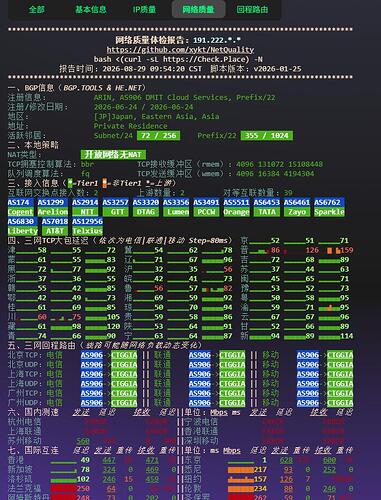Click the TATA label

[267, 212]
